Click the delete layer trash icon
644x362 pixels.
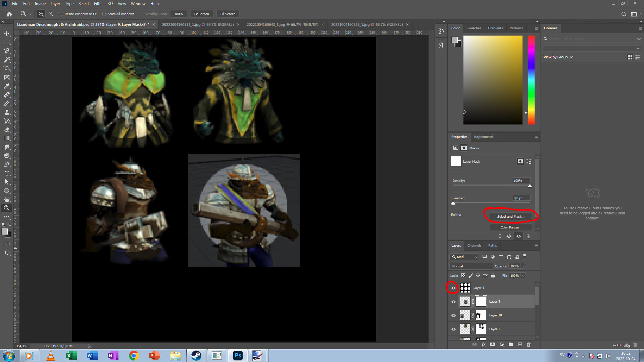pyautogui.click(x=529, y=345)
